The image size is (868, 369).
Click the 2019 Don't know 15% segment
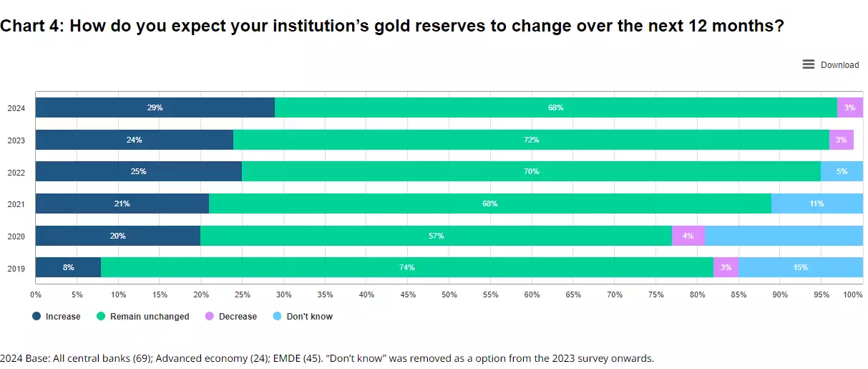800,267
